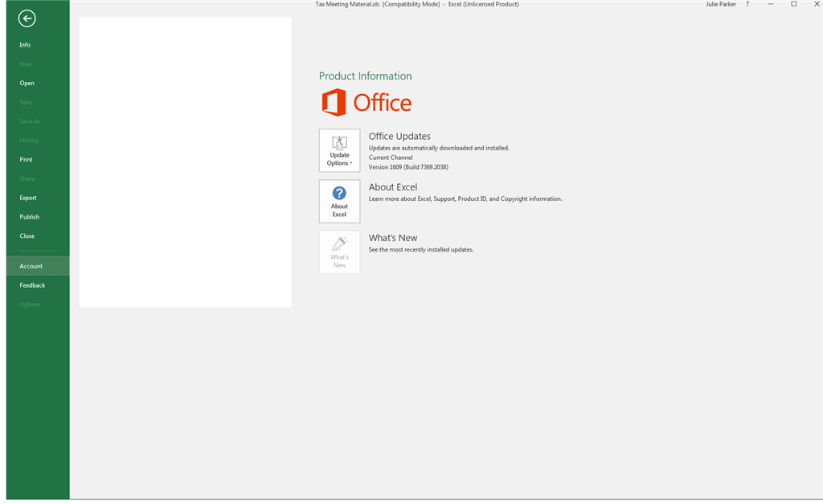This screenshot has width=823, height=504.
Task: Click the What's New button
Action: click(x=340, y=252)
